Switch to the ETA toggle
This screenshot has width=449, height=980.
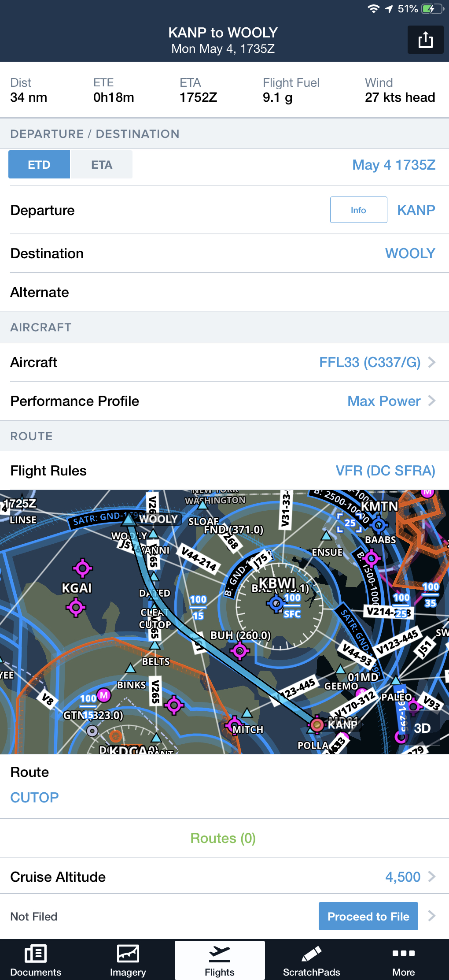tap(102, 165)
